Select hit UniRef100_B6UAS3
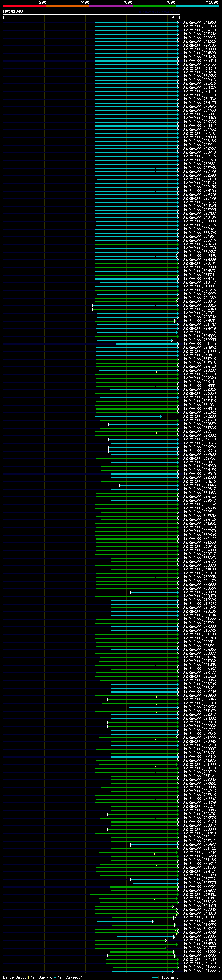 199,493
